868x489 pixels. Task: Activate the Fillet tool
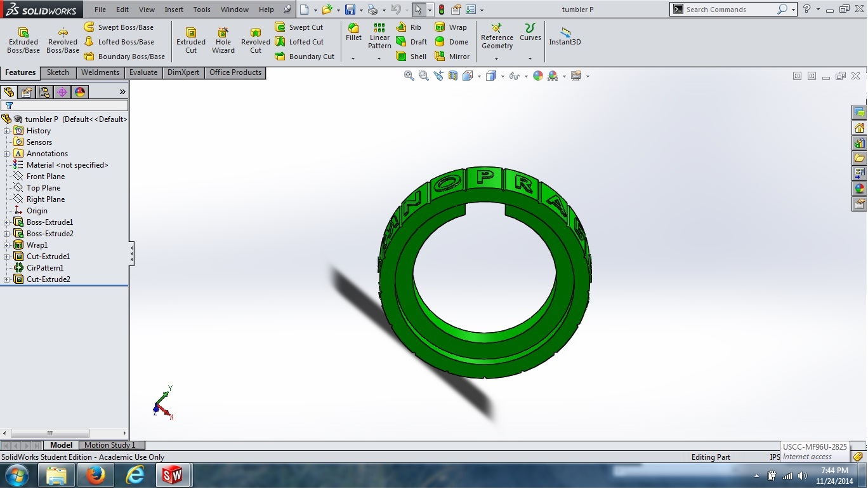[353, 32]
